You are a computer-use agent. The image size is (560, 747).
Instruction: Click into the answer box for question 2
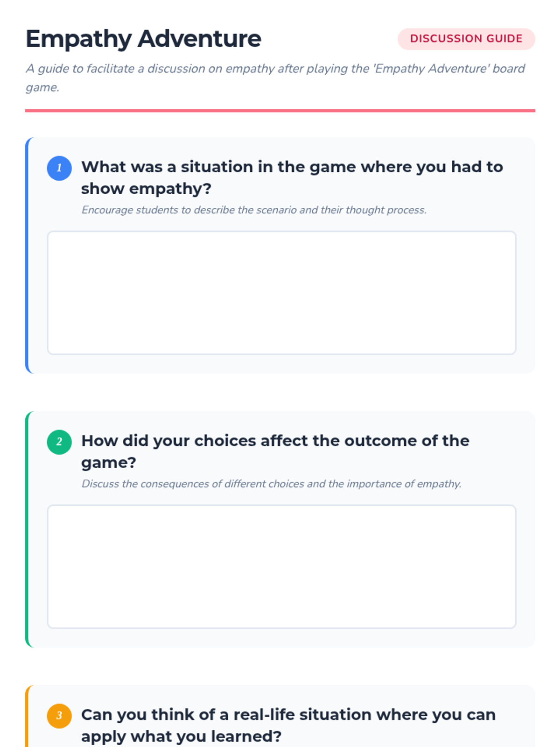tap(281, 566)
